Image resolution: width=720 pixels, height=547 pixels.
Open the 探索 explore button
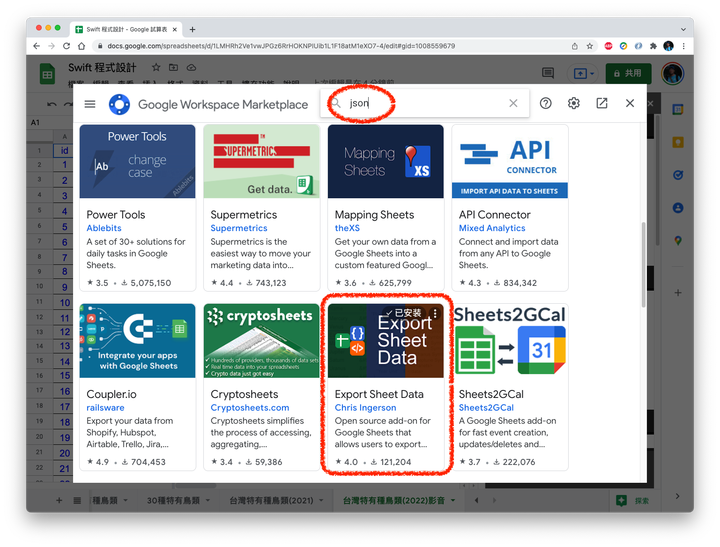click(633, 500)
